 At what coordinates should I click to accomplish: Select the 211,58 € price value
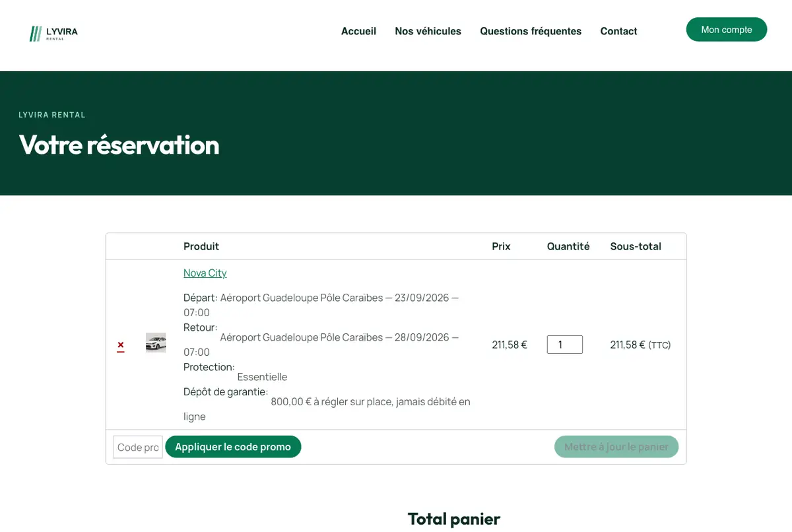click(510, 345)
